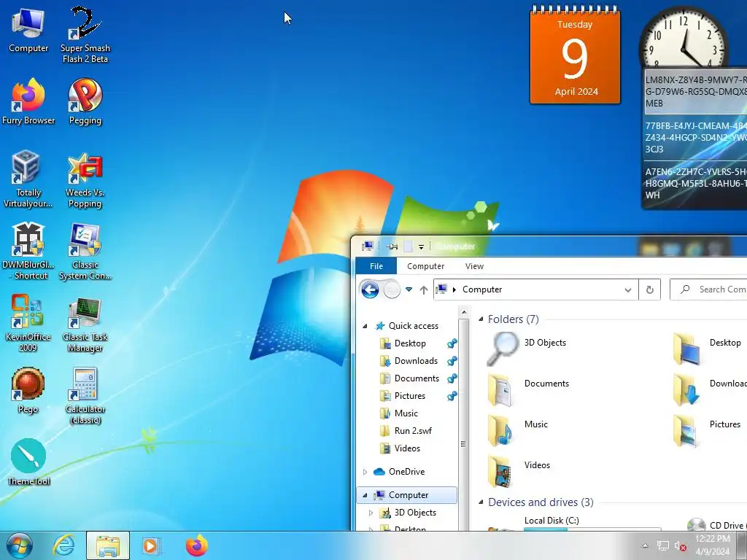Open Calculator (classic) desktop shortcut
The width and height of the screenshot is (747, 560).
pos(85,396)
